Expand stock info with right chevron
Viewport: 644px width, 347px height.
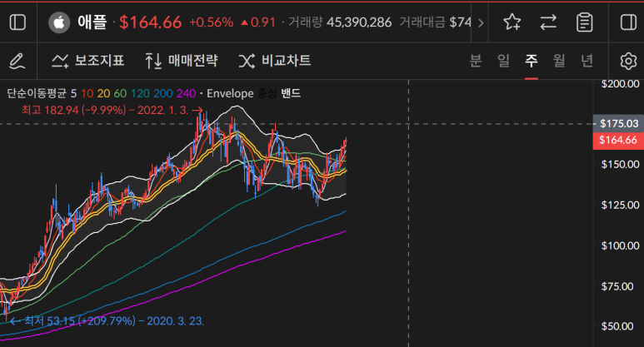[481, 22]
